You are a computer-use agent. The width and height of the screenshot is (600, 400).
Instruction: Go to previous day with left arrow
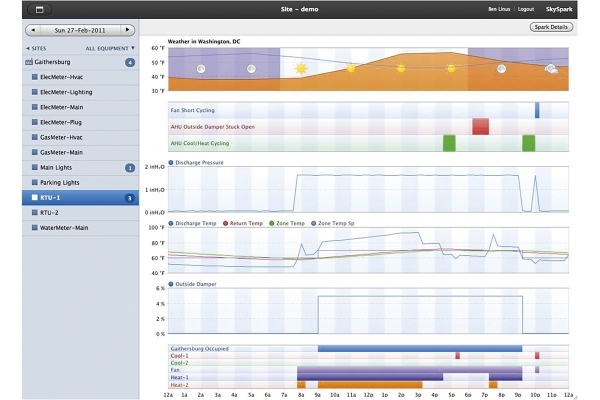pyautogui.click(x=33, y=30)
